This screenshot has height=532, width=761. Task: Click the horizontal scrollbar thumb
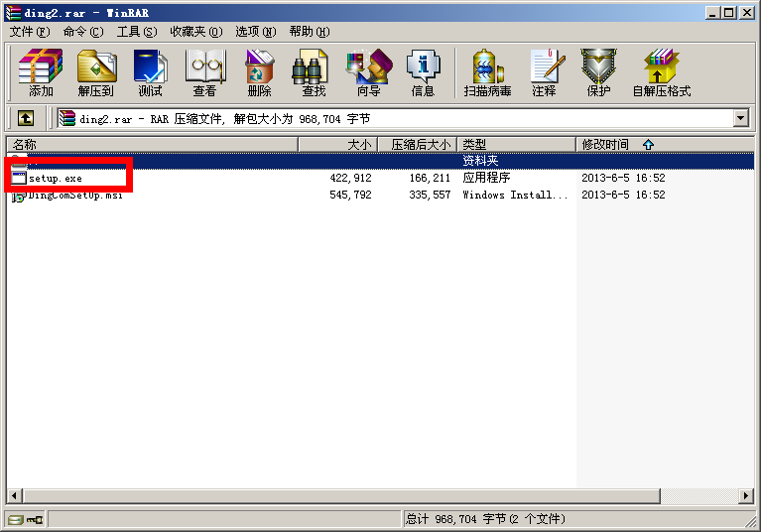[341, 495]
